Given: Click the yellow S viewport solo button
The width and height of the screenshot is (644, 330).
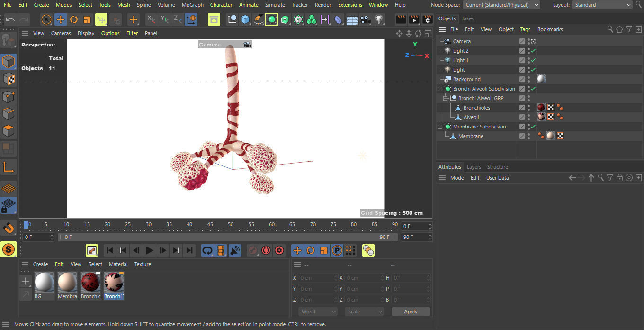Looking at the screenshot, I should [x=9, y=249].
